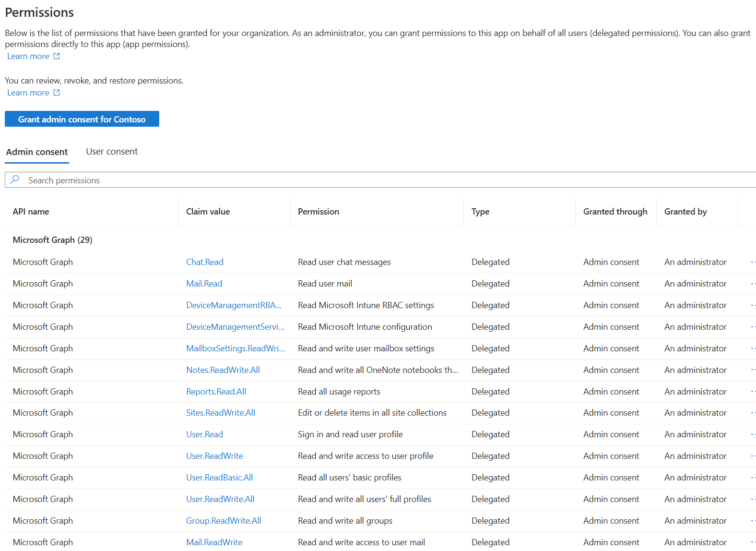This screenshot has height=551, width=756.
Task: Select 'Read all users' basic profiles' text
Action: coord(350,478)
